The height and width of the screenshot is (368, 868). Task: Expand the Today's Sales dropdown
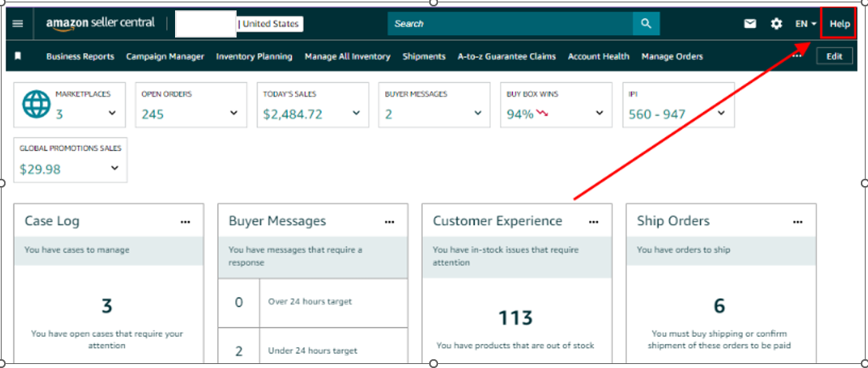[356, 113]
